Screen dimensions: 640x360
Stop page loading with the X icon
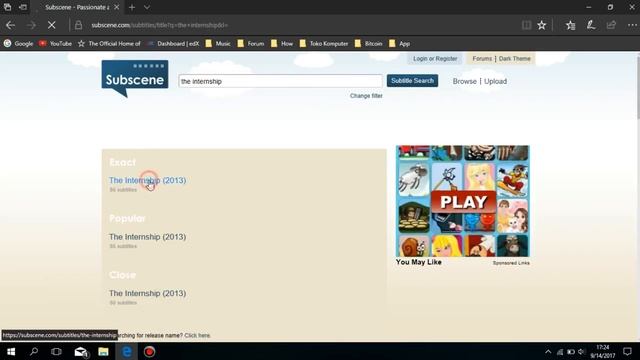pyautogui.click(x=51, y=25)
